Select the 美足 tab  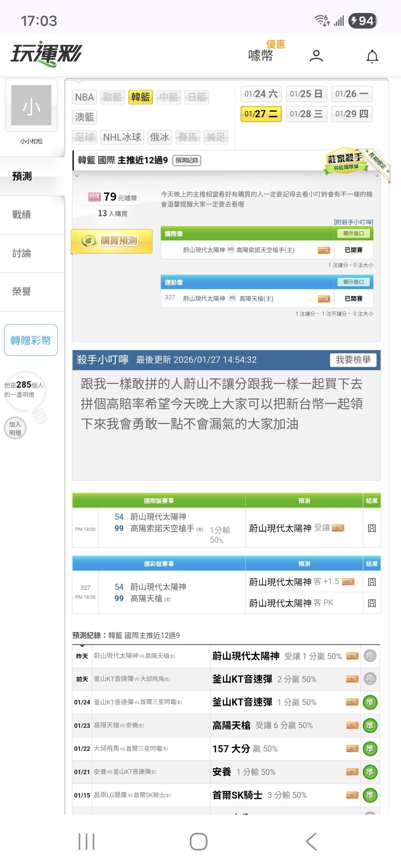point(216,137)
